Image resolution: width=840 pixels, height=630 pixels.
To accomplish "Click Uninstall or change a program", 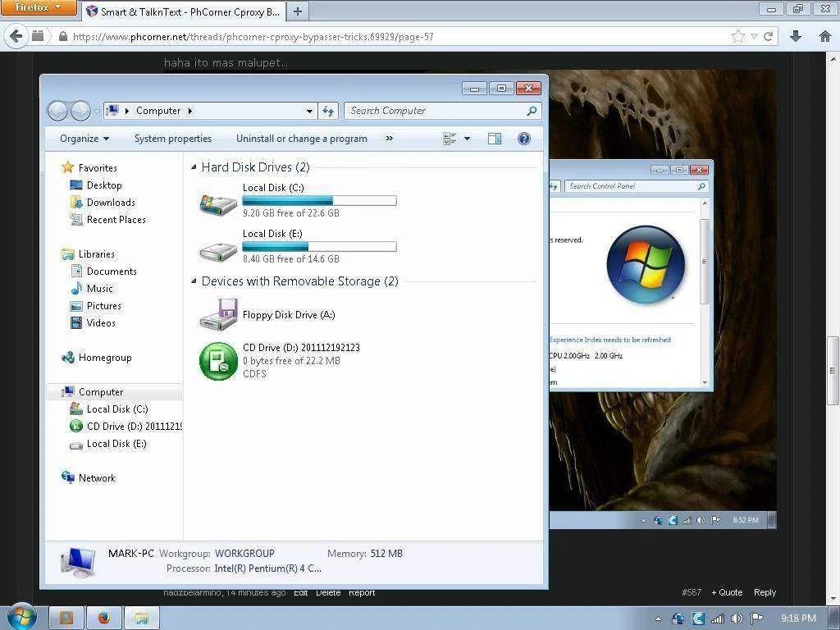I will pos(302,139).
